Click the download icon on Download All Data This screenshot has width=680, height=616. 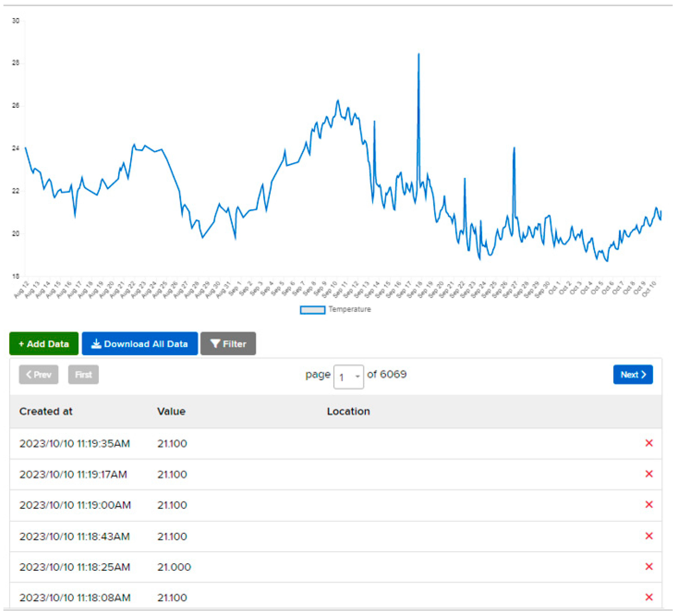(x=96, y=344)
